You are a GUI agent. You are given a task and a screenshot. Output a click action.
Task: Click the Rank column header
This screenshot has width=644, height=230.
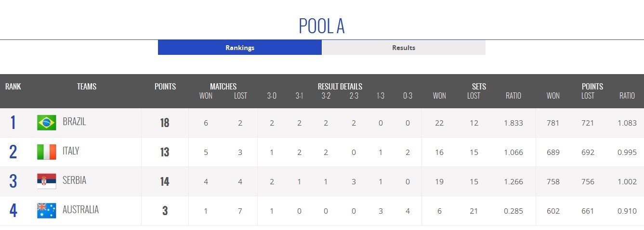point(13,87)
